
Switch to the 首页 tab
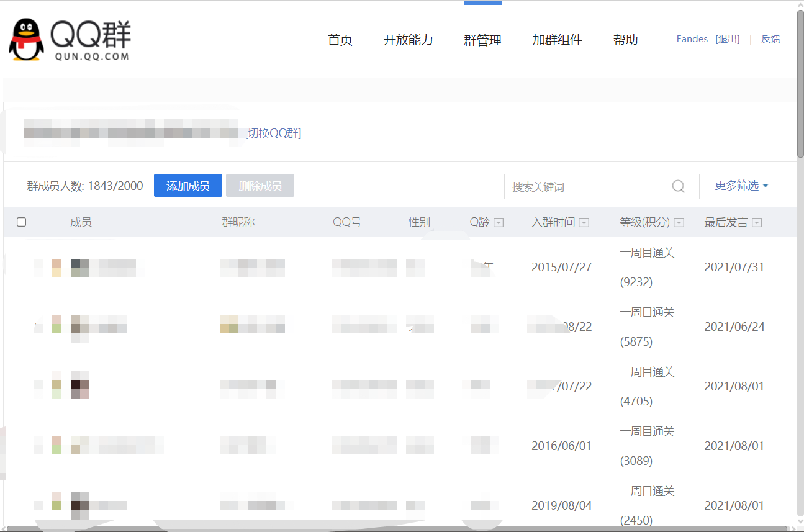coord(340,40)
